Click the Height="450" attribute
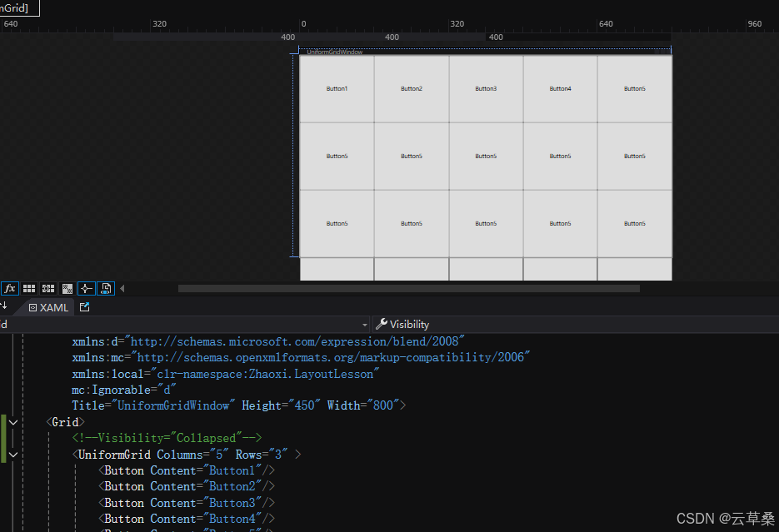Viewport: 779px width, 532px height. (281, 405)
